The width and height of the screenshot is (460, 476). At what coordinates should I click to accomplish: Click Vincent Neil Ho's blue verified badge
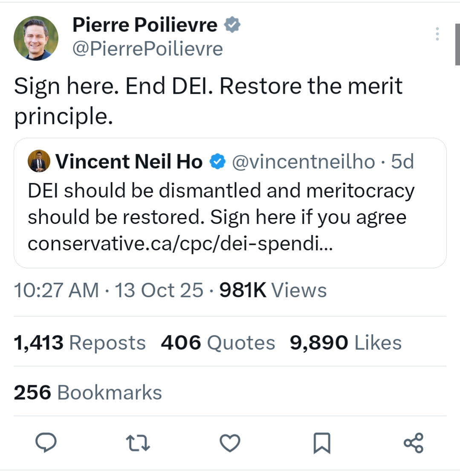click(x=217, y=162)
